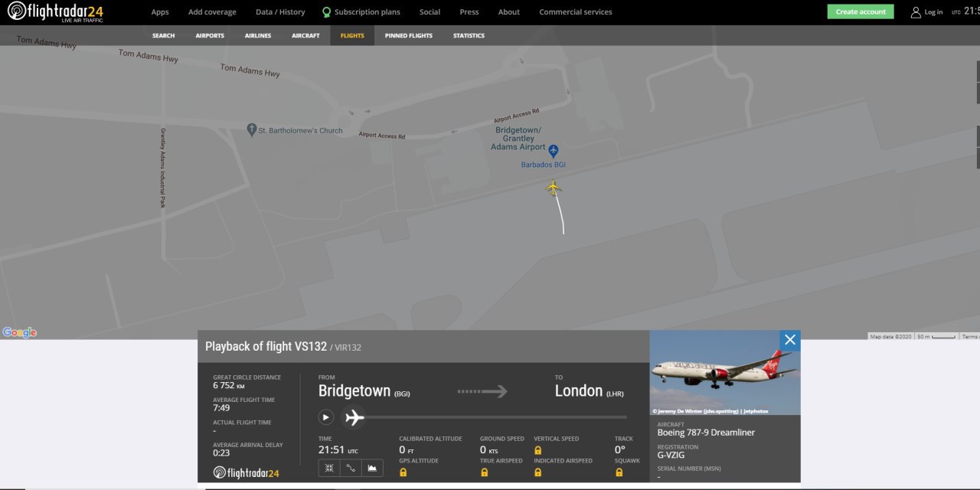Image resolution: width=980 pixels, height=490 pixels.
Task: Switch to the Pinned Flights tab
Action: click(x=408, y=35)
